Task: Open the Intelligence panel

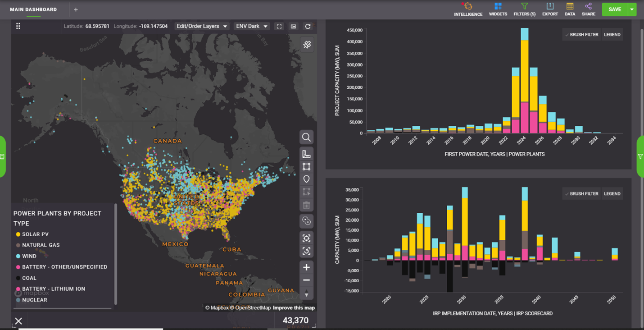Action: click(468, 9)
